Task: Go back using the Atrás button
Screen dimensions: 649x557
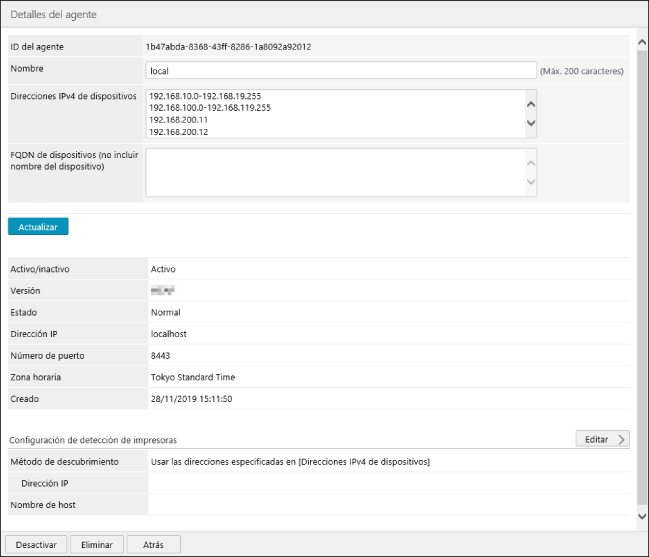Action: click(153, 544)
